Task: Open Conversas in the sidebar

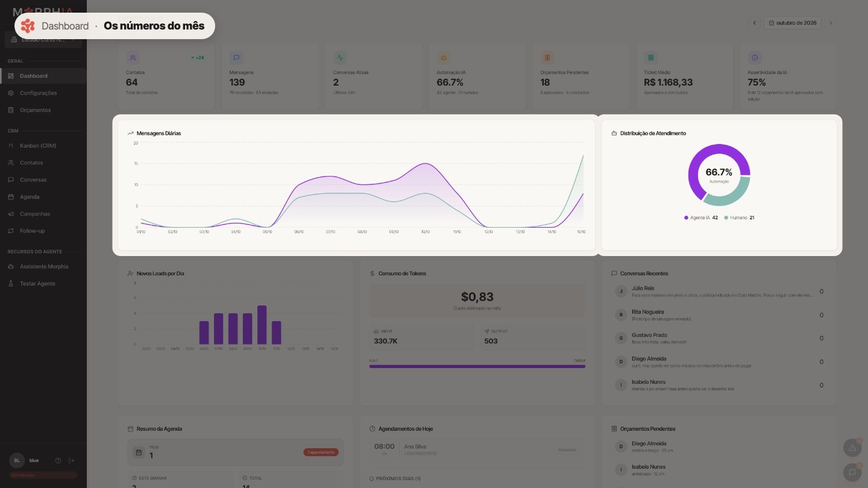Action: 43,180
